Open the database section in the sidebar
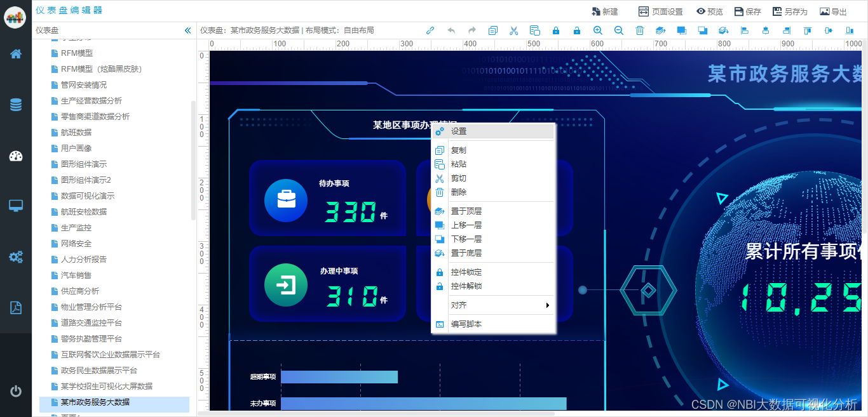The height and width of the screenshot is (417, 868). point(16,105)
